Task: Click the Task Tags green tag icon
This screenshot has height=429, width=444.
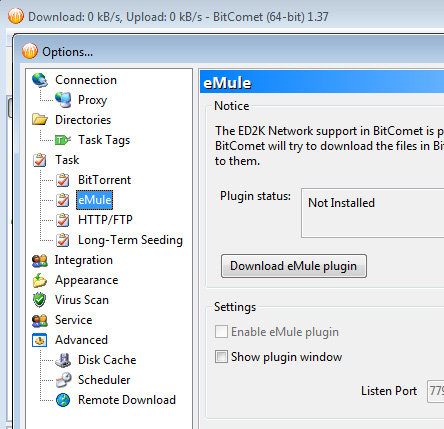Action: click(x=63, y=140)
